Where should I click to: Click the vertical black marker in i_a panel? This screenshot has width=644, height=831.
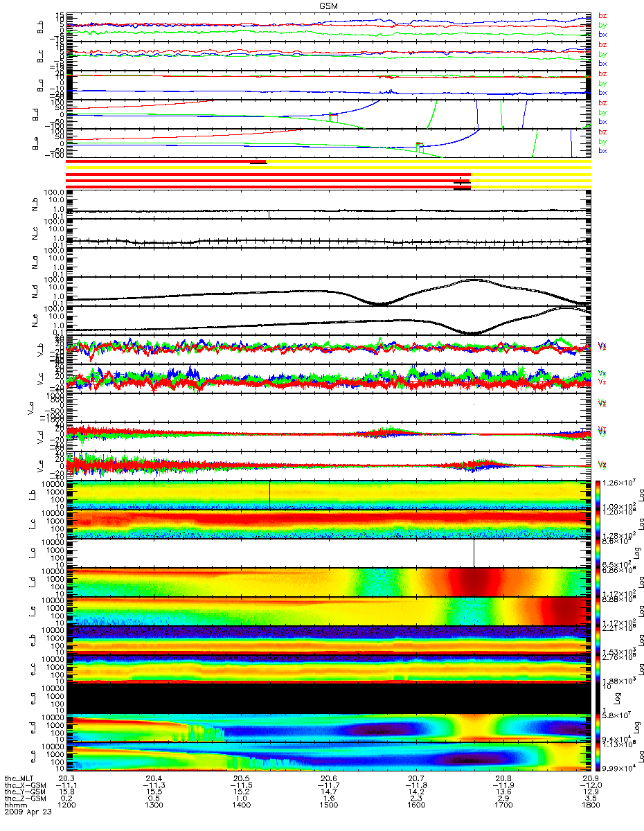(x=474, y=553)
